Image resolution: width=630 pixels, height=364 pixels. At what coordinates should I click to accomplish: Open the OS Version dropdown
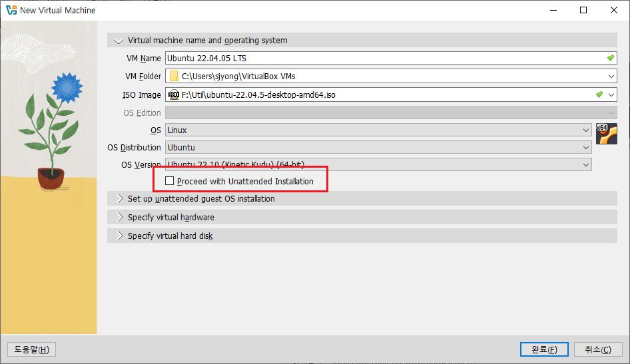pyautogui.click(x=378, y=164)
